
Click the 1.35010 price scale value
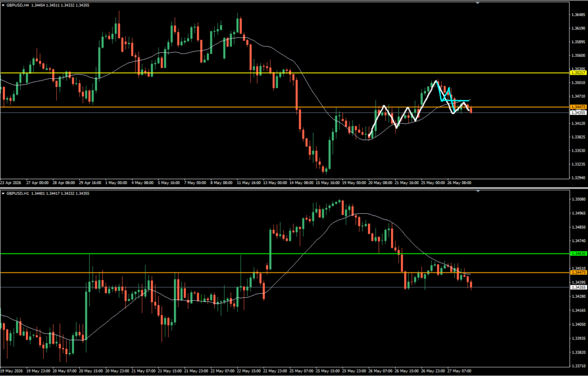pos(578,83)
